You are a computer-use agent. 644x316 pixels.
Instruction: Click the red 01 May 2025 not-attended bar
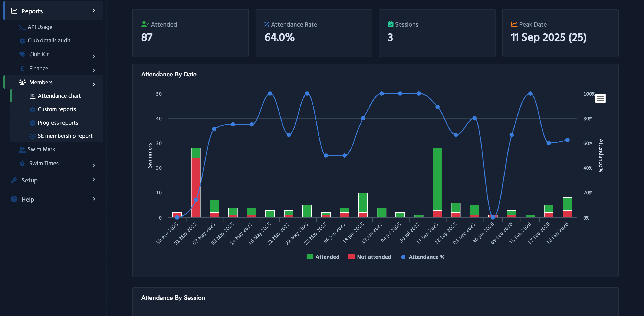(196, 188)
